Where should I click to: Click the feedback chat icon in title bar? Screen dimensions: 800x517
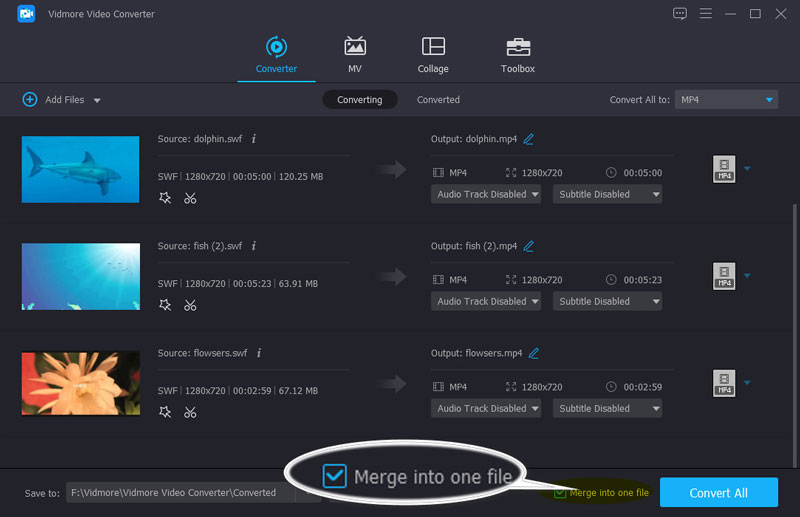pos(680,14)
